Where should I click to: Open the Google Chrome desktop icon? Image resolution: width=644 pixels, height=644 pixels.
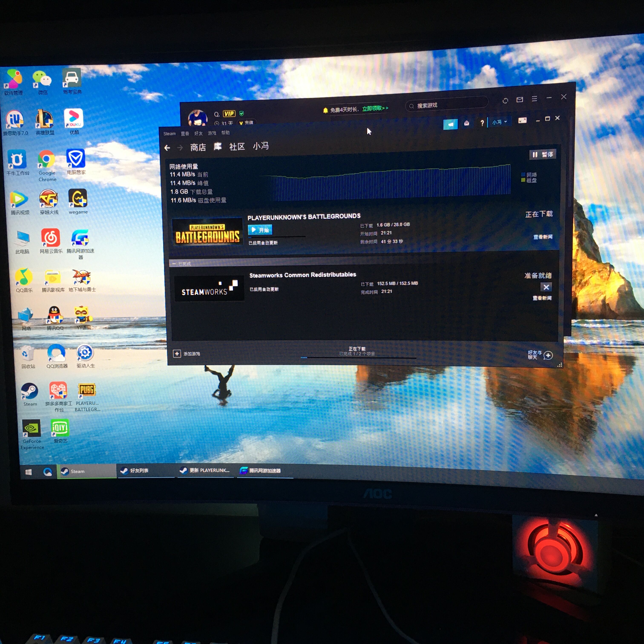click(x=47, y=159)
